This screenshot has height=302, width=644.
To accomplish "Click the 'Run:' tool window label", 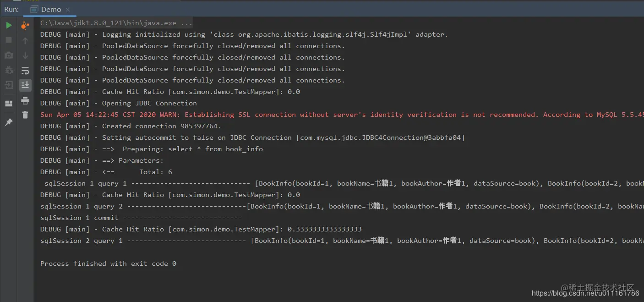I will click(11, 9).
